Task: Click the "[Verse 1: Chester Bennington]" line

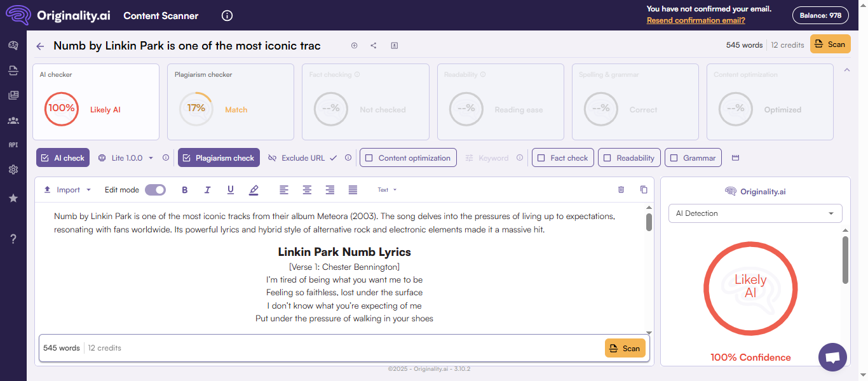Action: (x=344, y=267)
